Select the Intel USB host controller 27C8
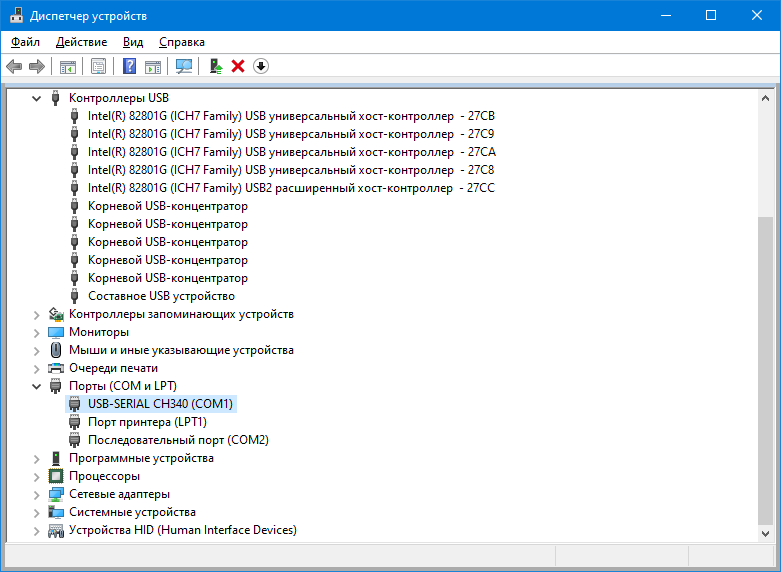 click(291, 170)
